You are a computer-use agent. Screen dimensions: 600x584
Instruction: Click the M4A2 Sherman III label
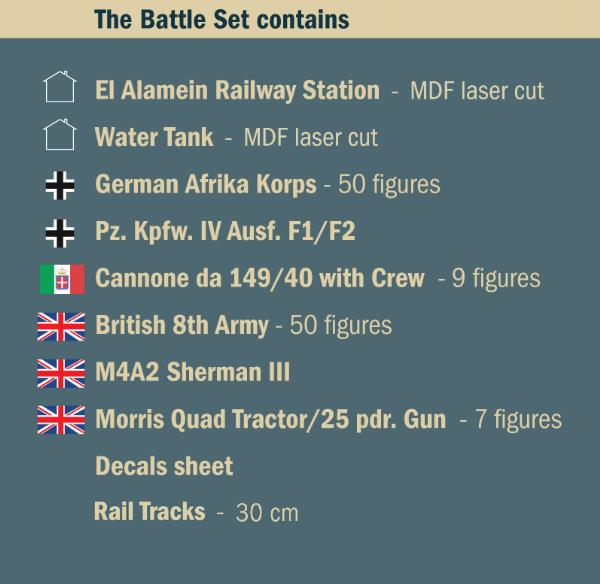point(192,373)
